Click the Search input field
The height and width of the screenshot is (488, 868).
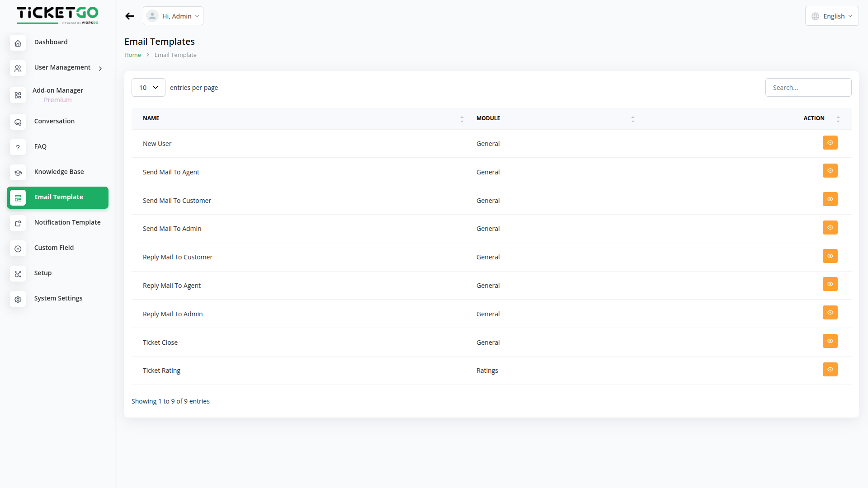point(808,88)
